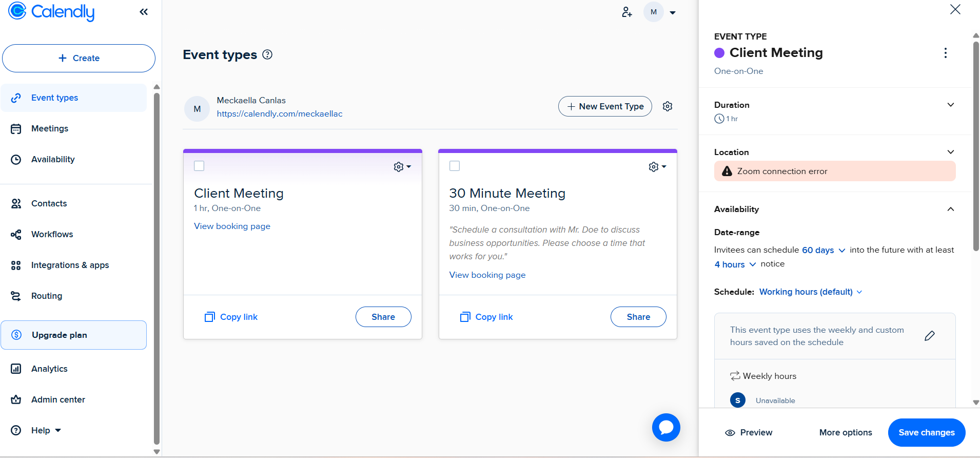This screenshot has width=980, height=458.
Task: View booking page for Client Meeting
Action: pos(232,226)
